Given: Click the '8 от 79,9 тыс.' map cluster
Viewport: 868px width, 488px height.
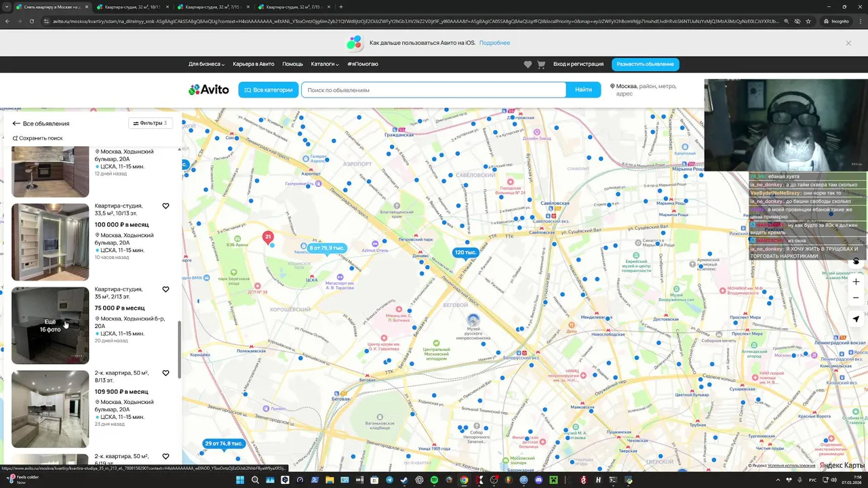Looking at the screenshot, I should 327,248.
